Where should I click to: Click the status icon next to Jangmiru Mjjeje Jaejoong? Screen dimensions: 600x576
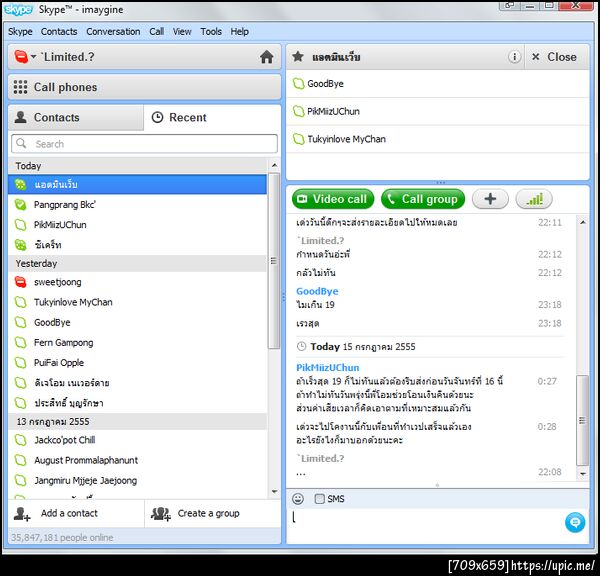[x=20, y=481]
